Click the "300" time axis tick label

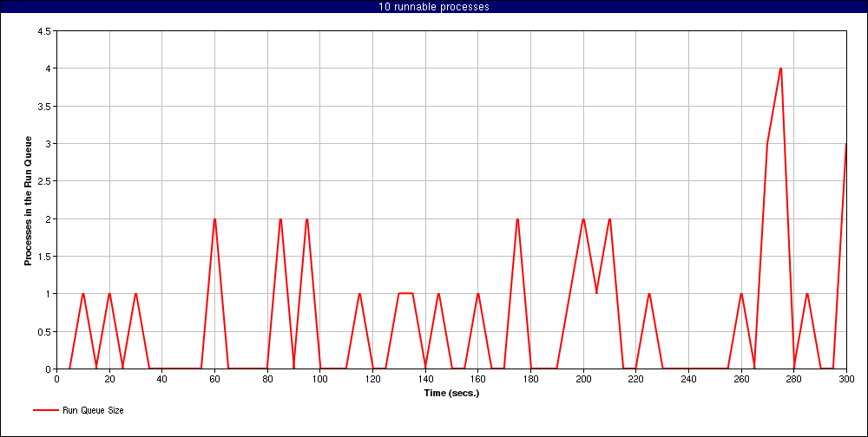pyautogui.click(x=845, y=380)
